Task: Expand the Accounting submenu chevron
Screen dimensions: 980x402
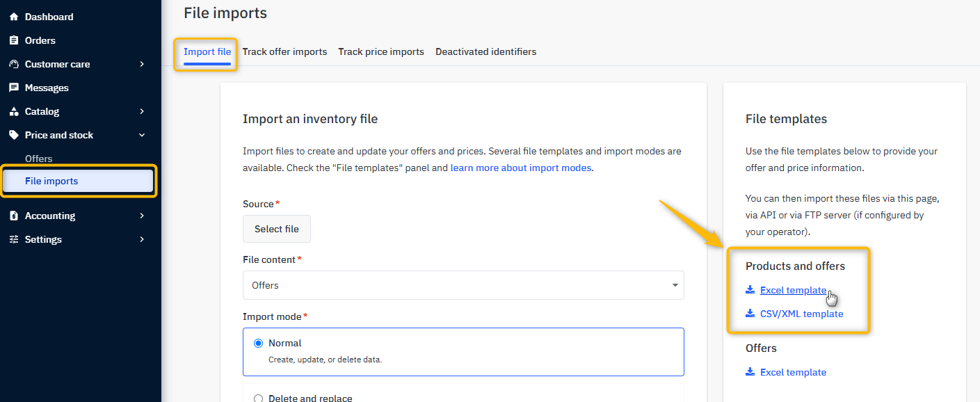Action: pyautogui.click(x=142, y=216)
